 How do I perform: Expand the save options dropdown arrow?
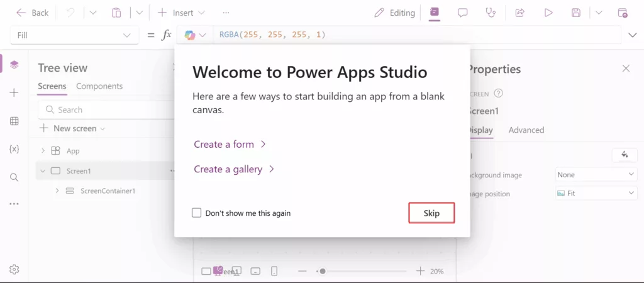click(x=599, y=13)
